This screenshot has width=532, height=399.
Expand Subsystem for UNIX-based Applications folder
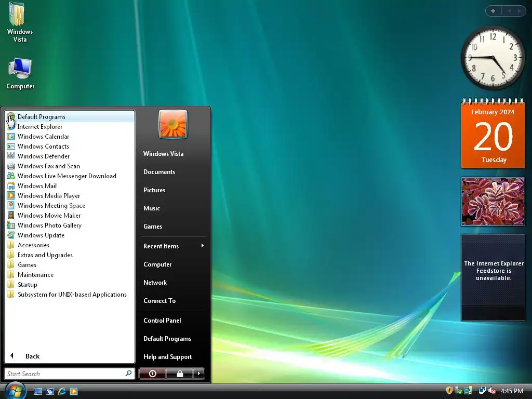click(70, 295)
